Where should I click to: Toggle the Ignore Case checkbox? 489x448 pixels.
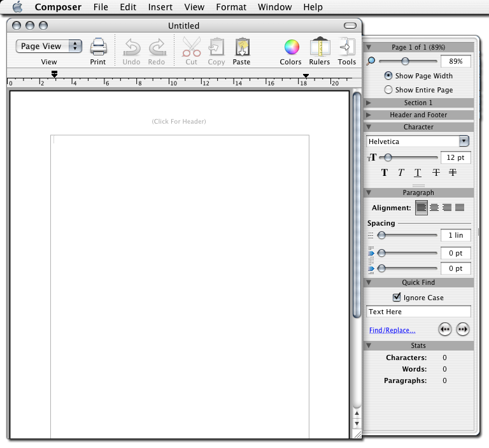click(x=397, y=297)
